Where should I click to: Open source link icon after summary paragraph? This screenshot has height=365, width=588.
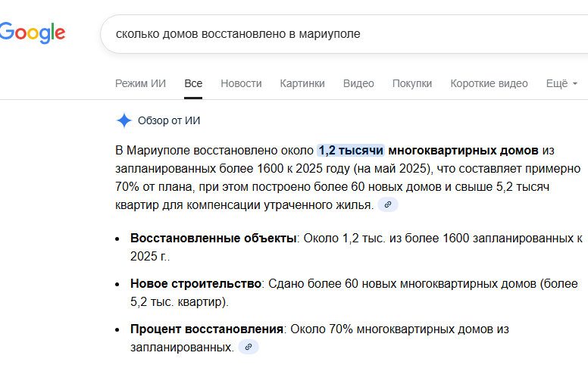coord(388,204)
